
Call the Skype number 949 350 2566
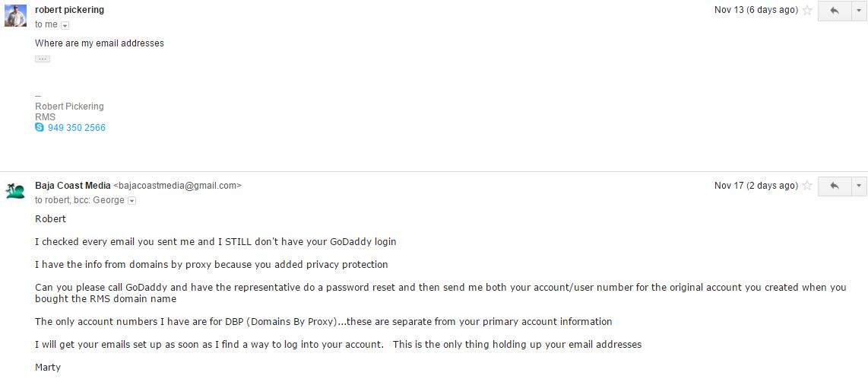76,128
